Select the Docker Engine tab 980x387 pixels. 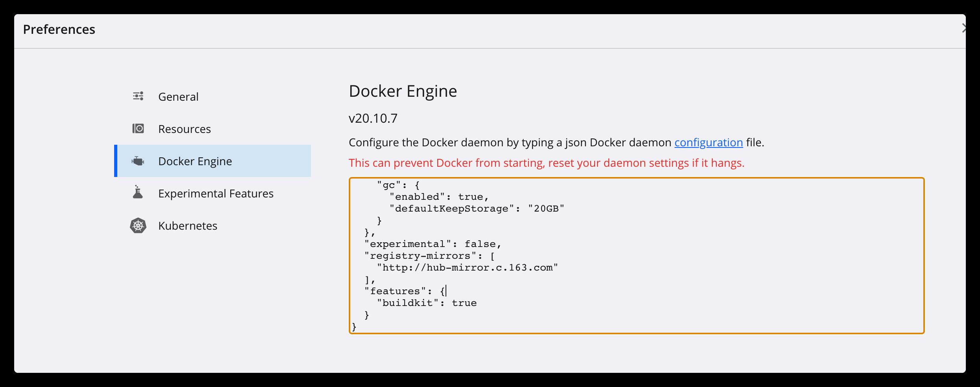[x=213, y=161]
